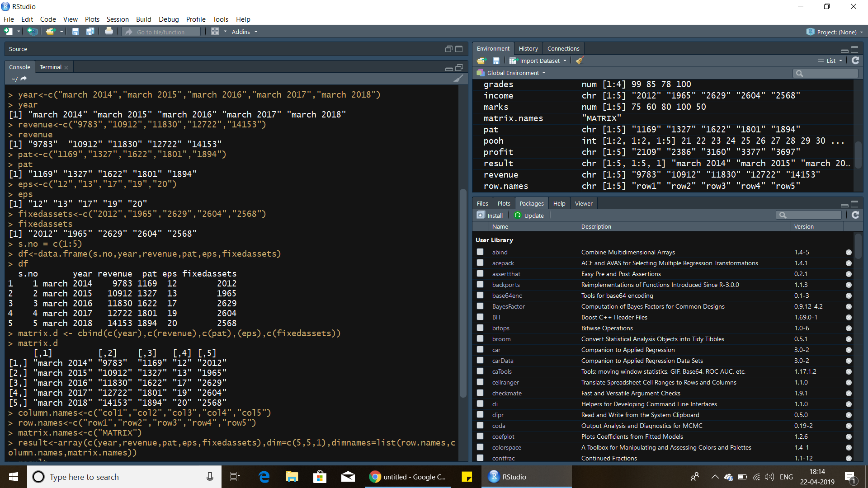Click the print icon in toolbar
Screen dimensions: 868x488
pos(109,32)
